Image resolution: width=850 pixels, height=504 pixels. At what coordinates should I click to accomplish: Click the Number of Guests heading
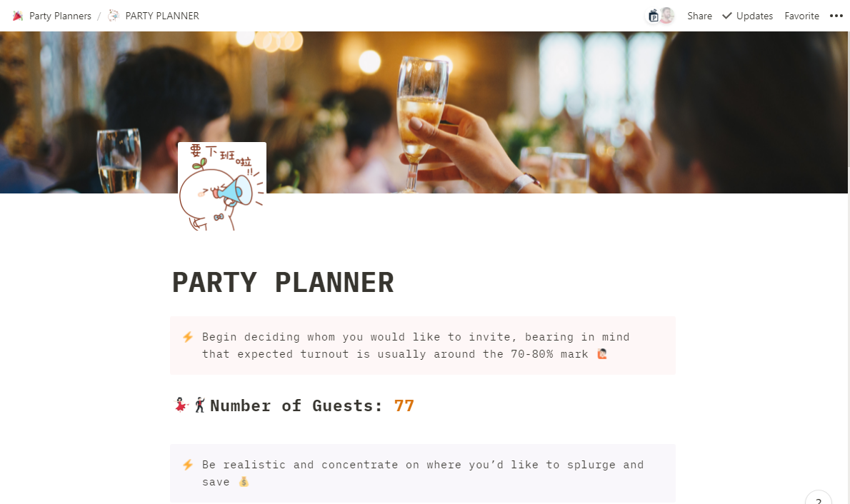pyautogui.click(x=294, y=405)
